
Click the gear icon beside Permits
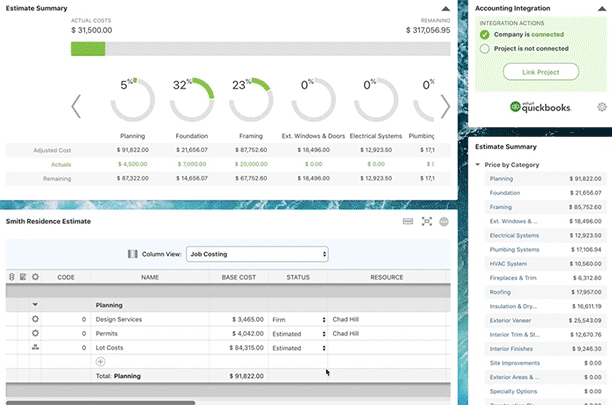[36, 333]
